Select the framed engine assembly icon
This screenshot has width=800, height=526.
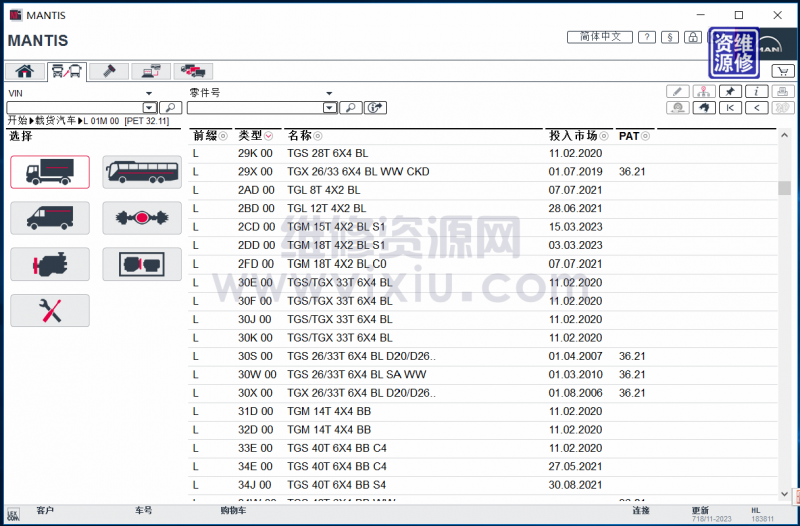click(x=142, y=264)
